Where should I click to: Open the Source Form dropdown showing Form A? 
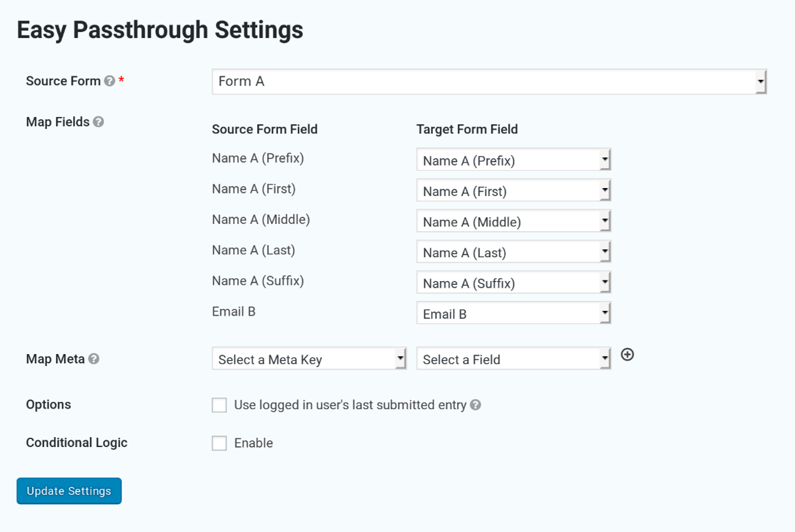489,82
